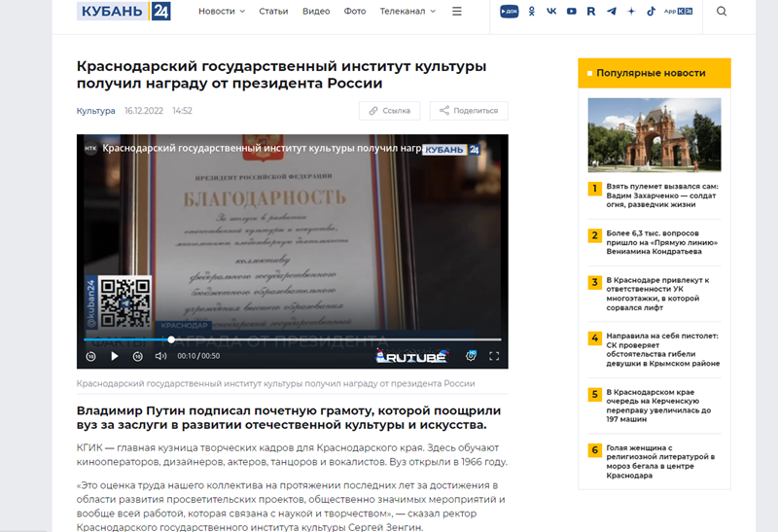Play the video

click(115, 356)
